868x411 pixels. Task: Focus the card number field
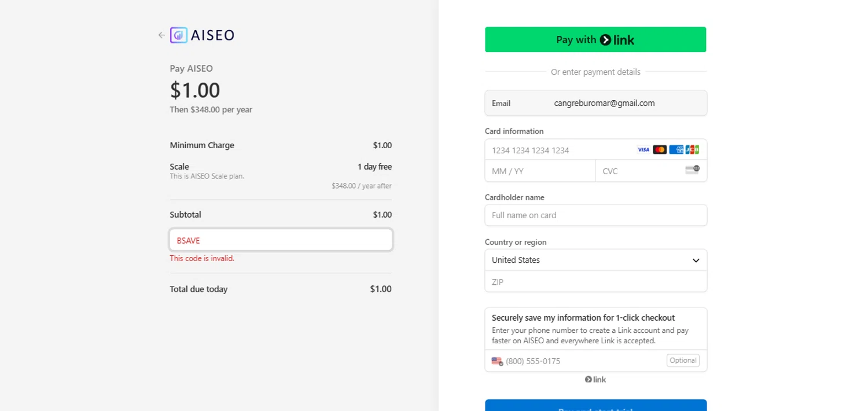coord(595,150)
